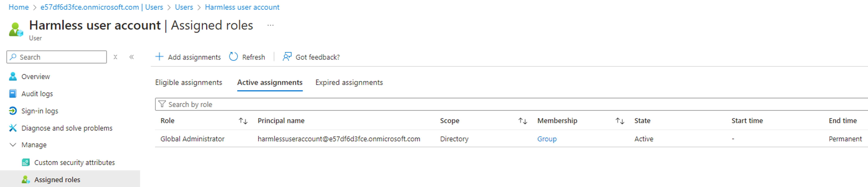This screenshot has width=868, height=187.
Task: Sort the table by Role column arrows
Action: (x=243, y=121)
